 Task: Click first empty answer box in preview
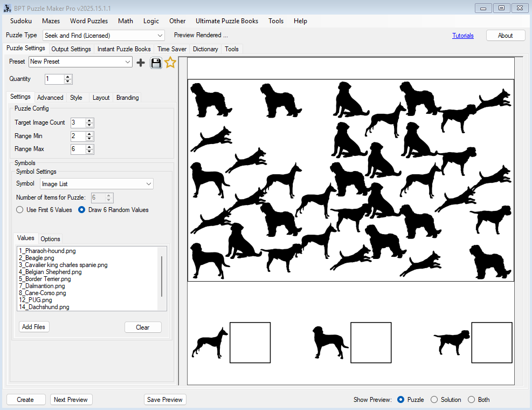tap(250, 343)
